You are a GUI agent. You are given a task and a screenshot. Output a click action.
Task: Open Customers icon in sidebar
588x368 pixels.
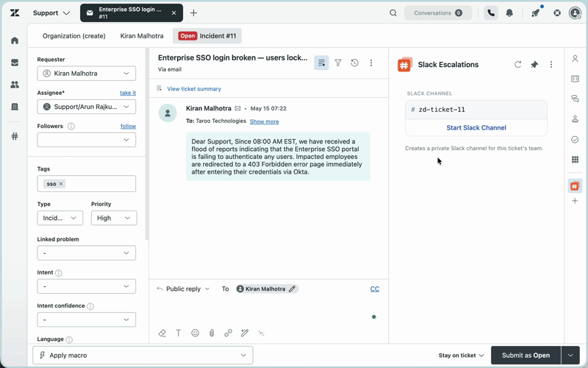point(15,85)
